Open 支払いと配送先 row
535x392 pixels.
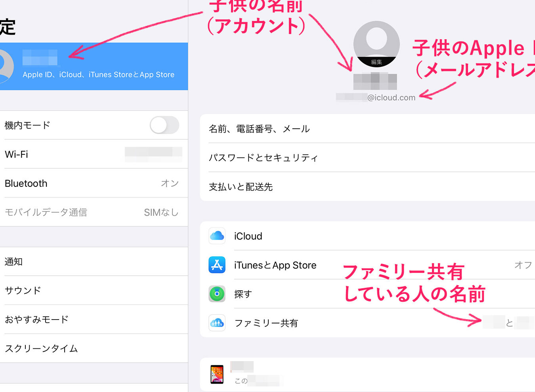pos(367,186)
